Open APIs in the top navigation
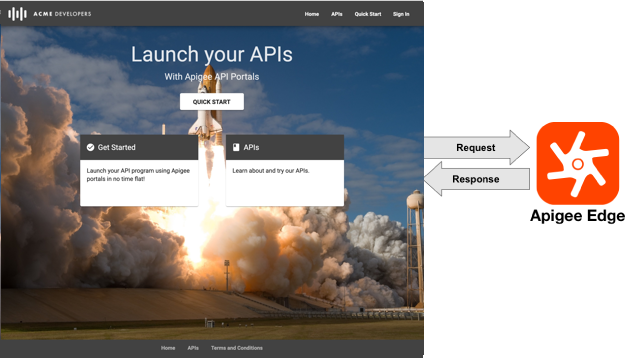640x360 pixels. pos(337,14)
